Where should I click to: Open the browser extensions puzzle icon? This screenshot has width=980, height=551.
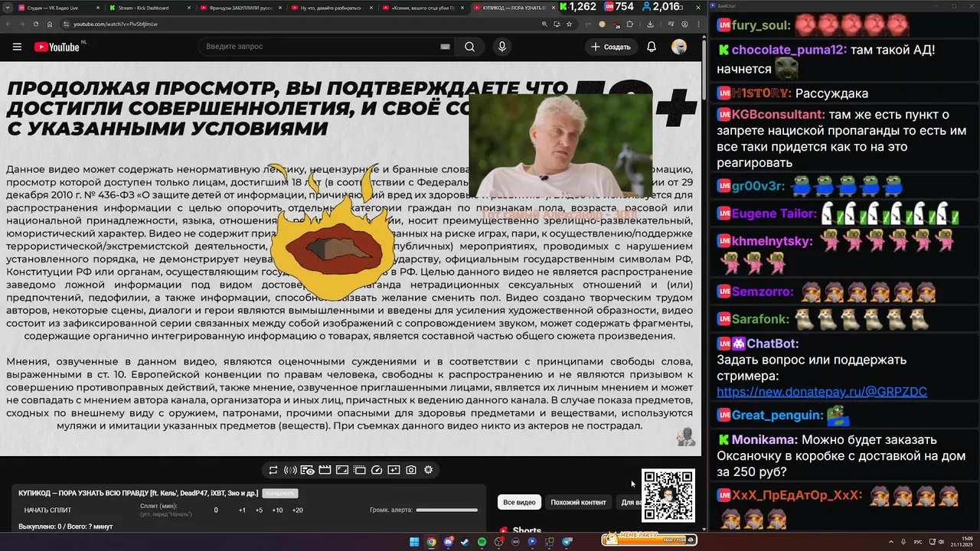click(x=630, y=24)
